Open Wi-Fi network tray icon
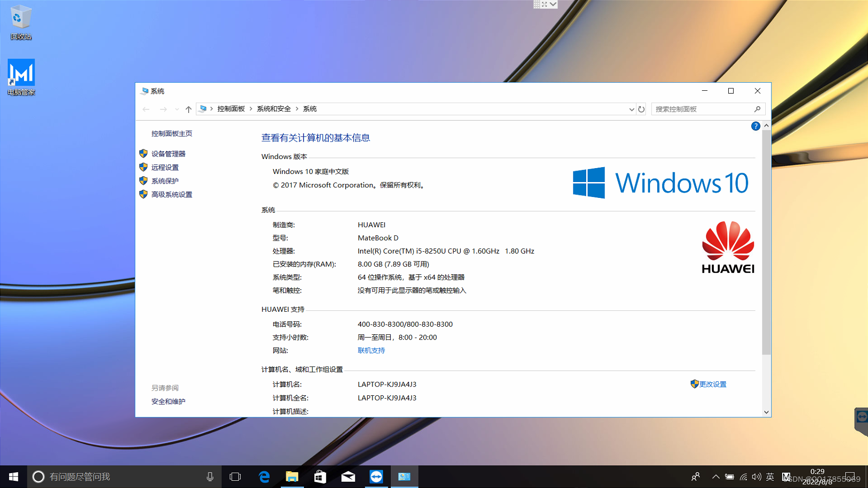The image size is (868, 488). click(x=743, y=477)
